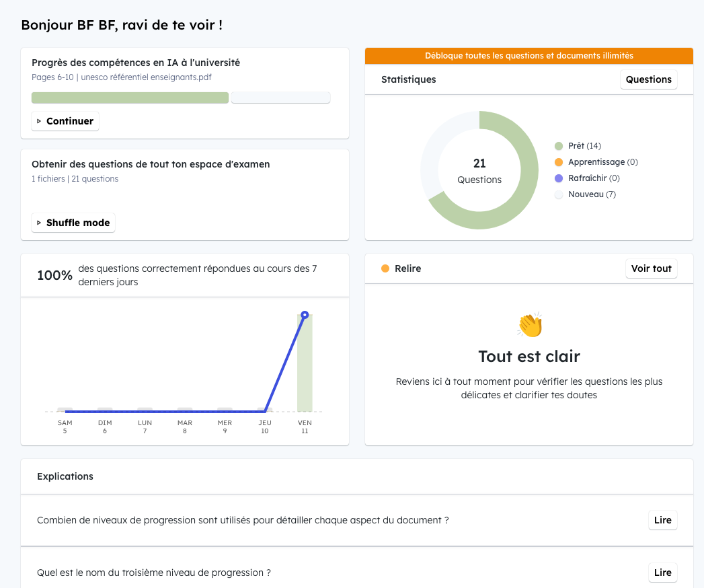704x588 pixels.
Task: Select the purple Rafraîchir legend dot
Action: pos(558,178)
